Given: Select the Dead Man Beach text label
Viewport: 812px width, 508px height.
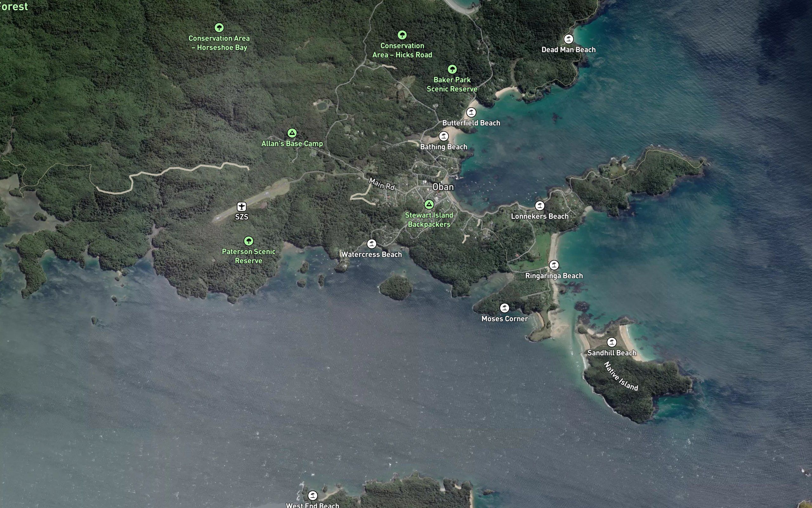Looking at the screenshot, I should (568, 50).
